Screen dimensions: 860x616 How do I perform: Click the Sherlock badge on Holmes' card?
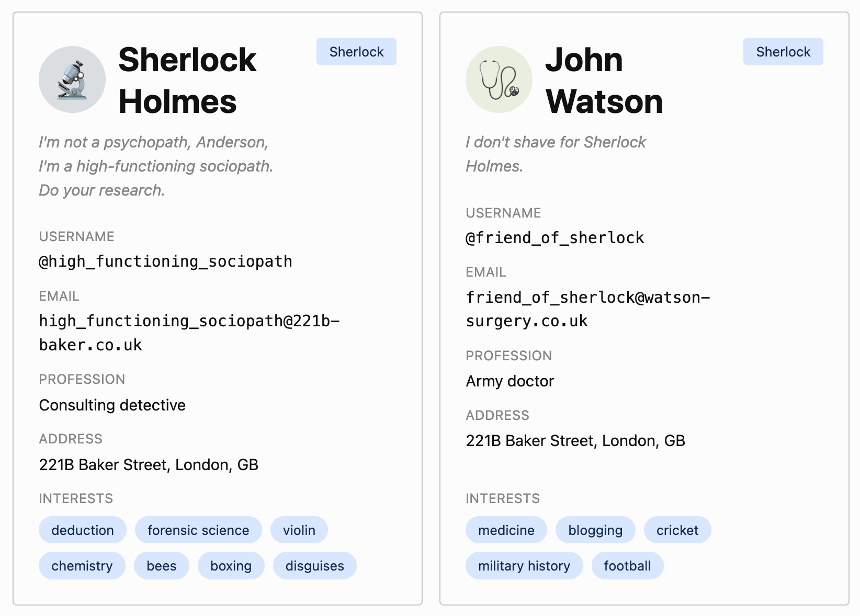click(356, 52)
